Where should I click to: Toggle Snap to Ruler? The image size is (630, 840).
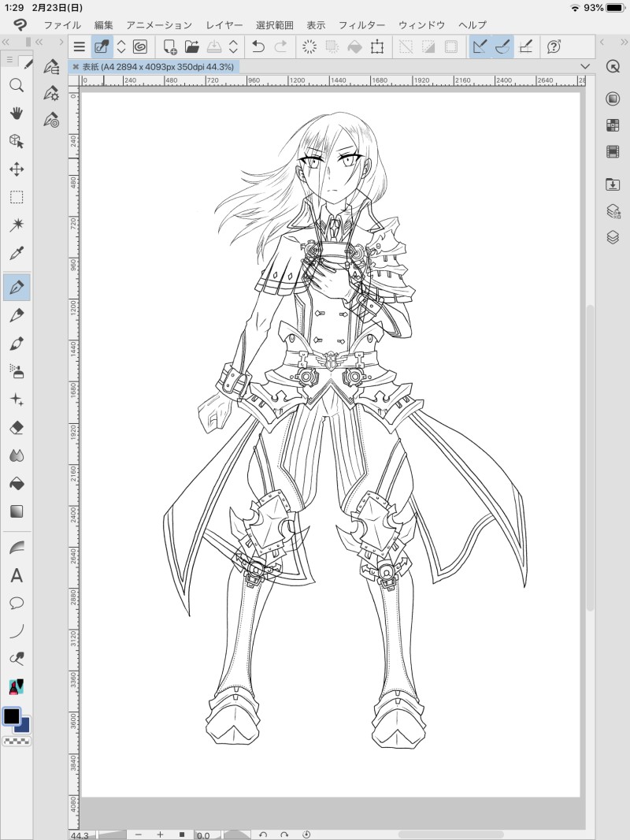(x=480, y=46)
